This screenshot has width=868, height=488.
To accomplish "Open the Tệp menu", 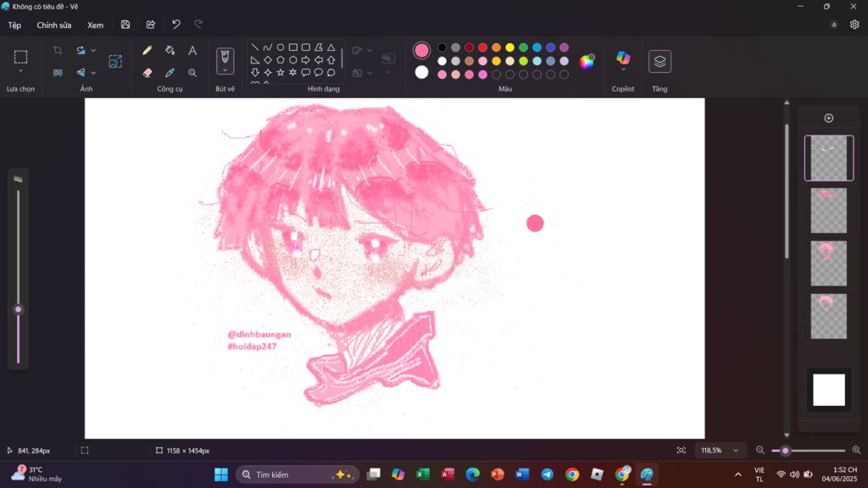I will (14, 25).
